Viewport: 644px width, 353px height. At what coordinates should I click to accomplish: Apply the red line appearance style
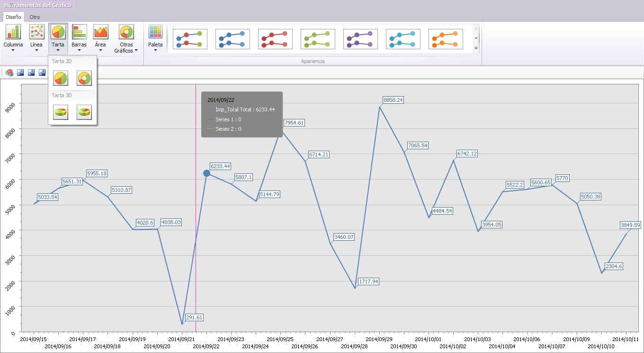pyautogui.click(x=275, y=39)
